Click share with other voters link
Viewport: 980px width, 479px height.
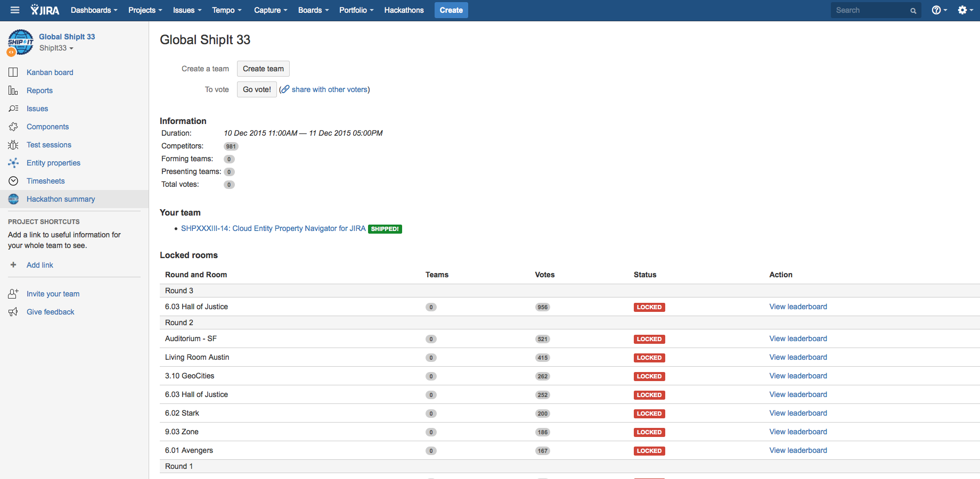tap(329, 89)
